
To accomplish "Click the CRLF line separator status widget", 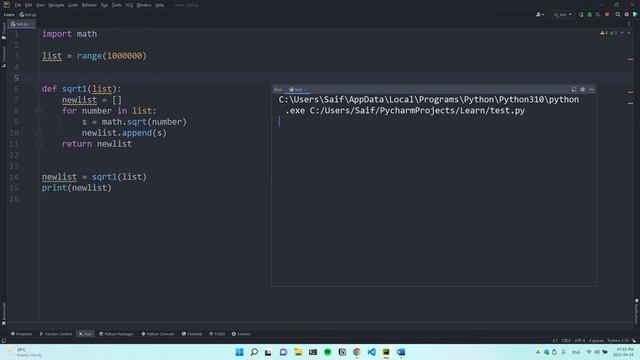I will click(x=566, y=340).
